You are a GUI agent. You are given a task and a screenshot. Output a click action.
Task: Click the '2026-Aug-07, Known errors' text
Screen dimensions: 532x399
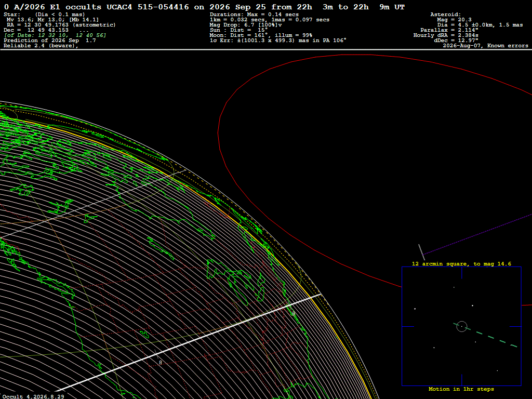coord(486,46)
